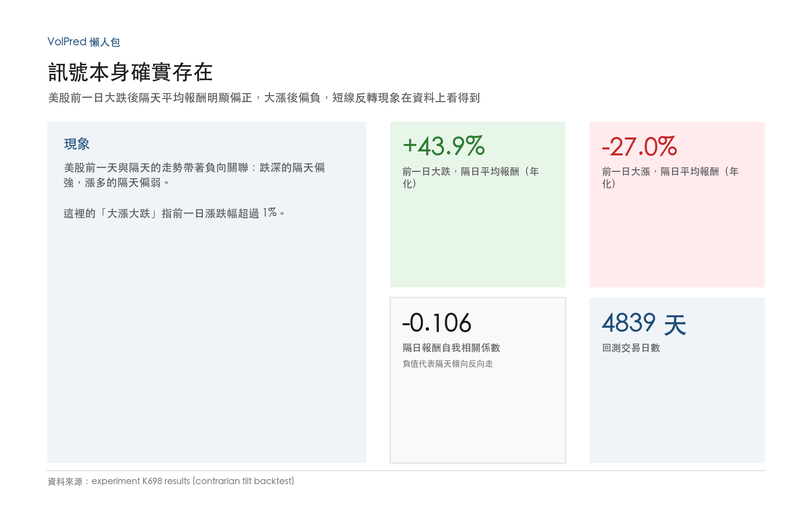Screen dimensions: 812x513
Task: Click the VolPred 懶人包 header label
Action: click(84, 42)
